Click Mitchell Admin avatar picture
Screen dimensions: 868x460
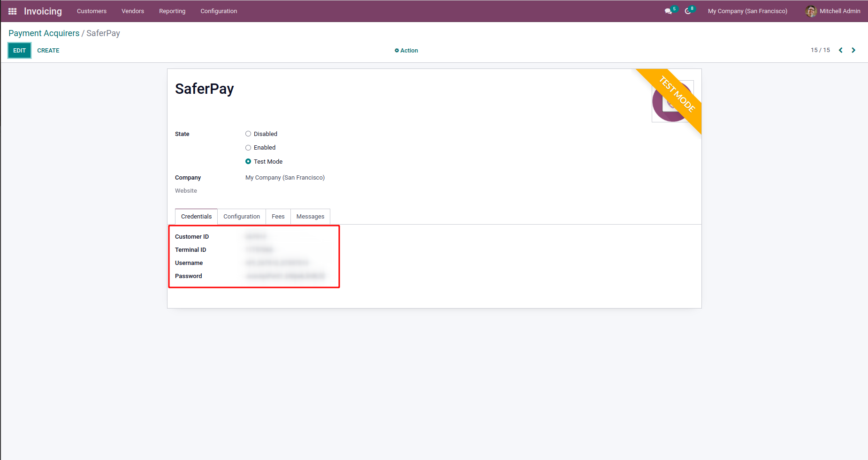point(811,11)
